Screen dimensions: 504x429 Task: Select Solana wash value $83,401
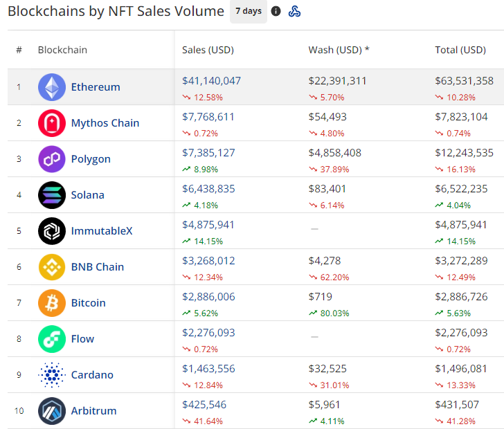tap(327, 189)
